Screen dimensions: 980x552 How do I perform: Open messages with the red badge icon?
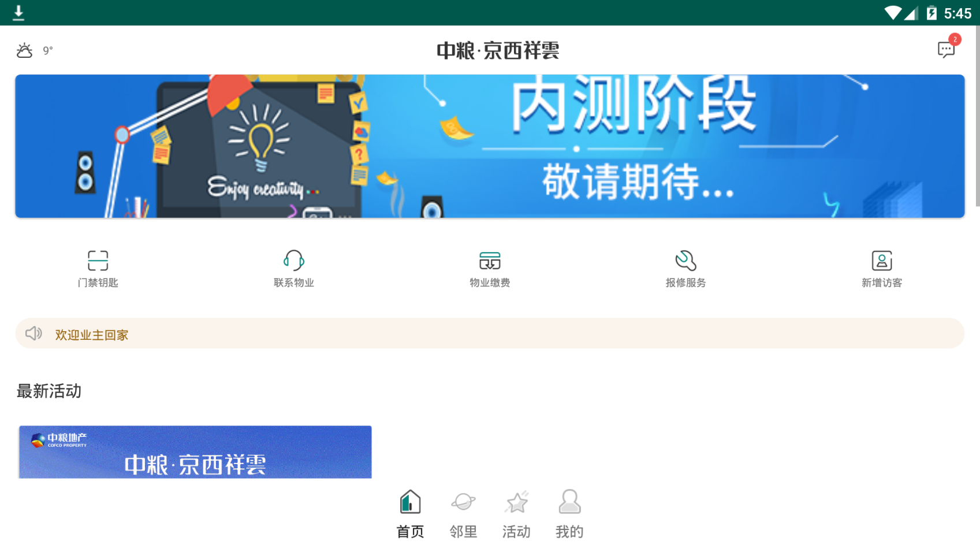point(947,49)
